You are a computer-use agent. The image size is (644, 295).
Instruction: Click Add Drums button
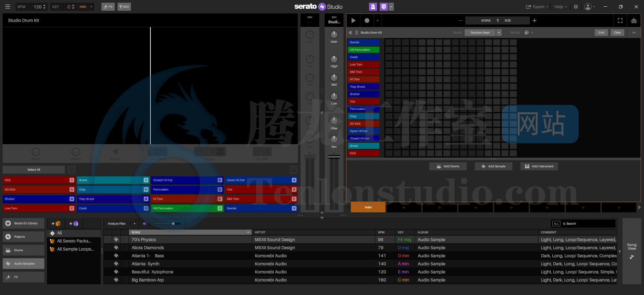[x=448, y=166]
